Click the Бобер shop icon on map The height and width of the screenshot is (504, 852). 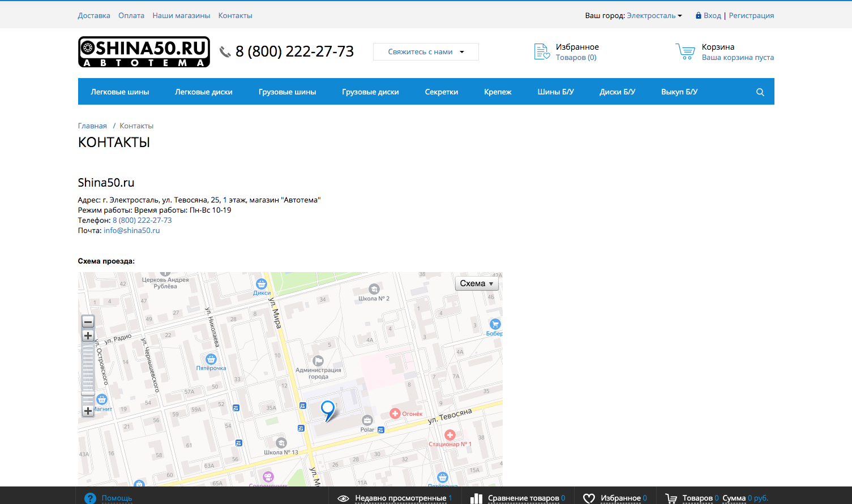click(495, 324)
